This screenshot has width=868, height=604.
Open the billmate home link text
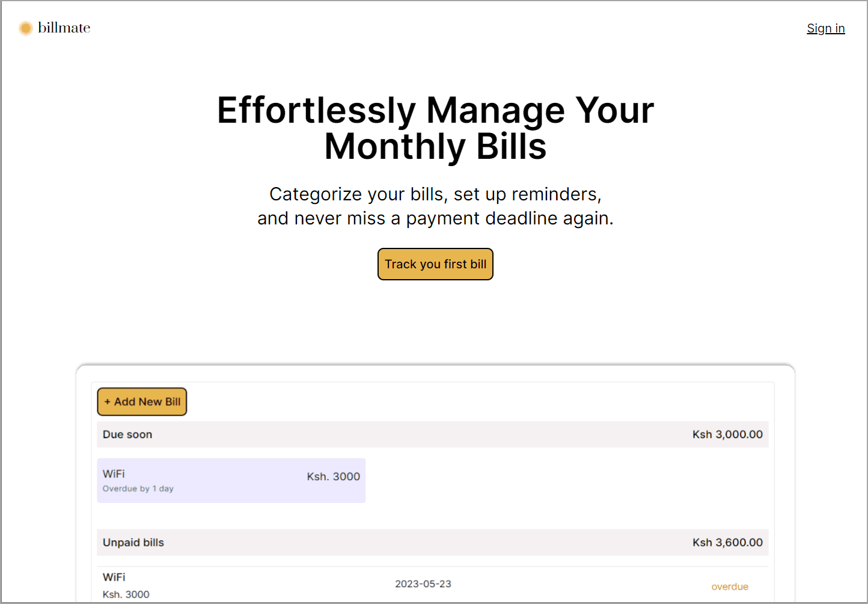click(64, 28)
